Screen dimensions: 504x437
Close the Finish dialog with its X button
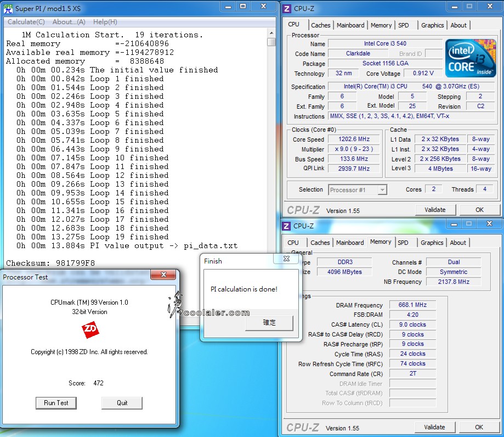pyautogui.click(x=286, y=259)
